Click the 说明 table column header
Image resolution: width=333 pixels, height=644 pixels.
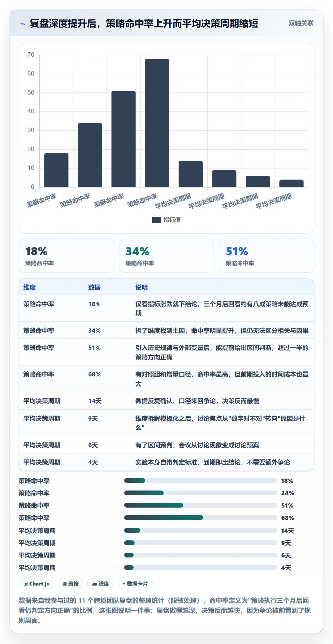[141, 287]
